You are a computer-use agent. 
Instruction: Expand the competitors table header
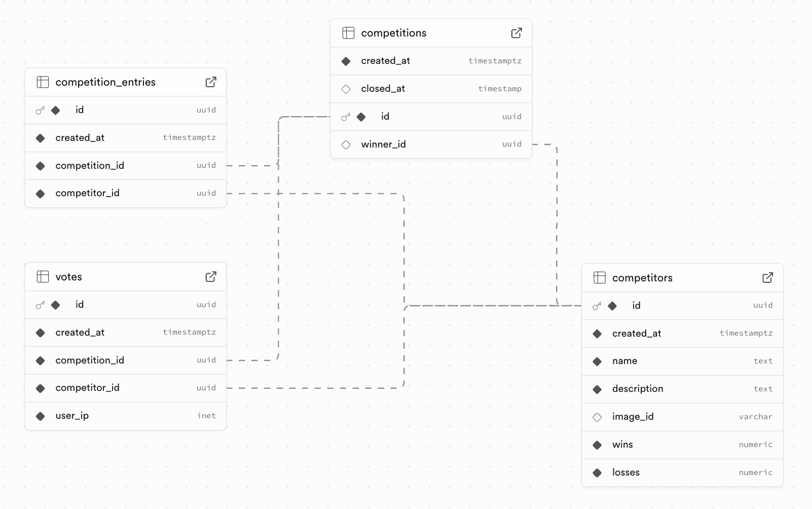(642, 277)
